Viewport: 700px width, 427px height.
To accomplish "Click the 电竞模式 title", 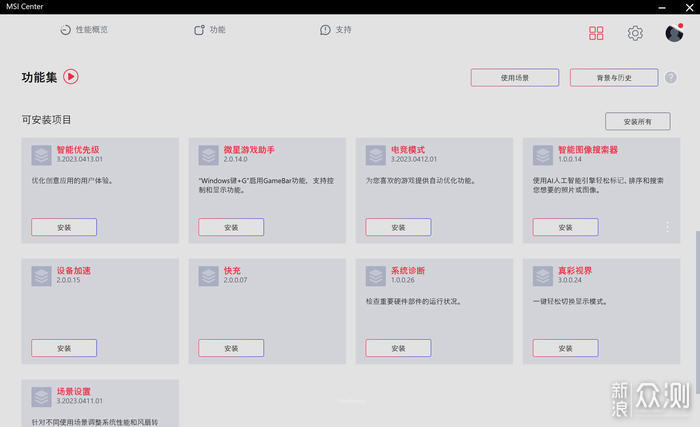I will click(408, 150).
